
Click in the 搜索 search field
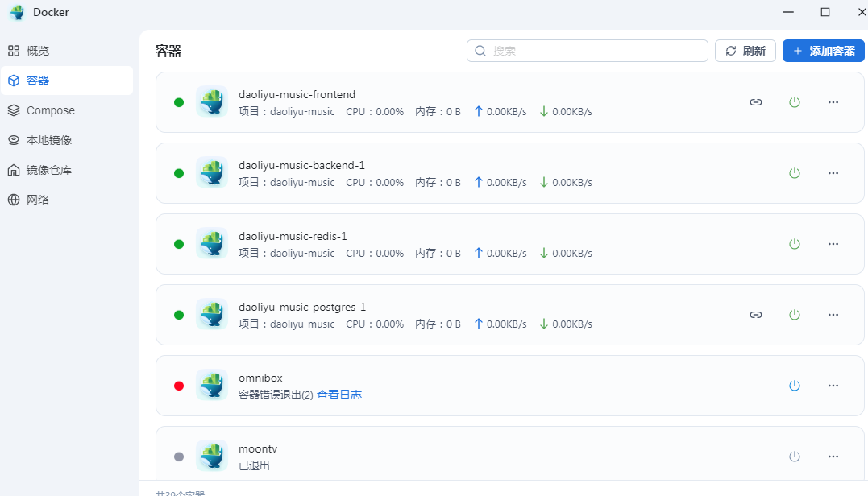click(x=588, y=51)
